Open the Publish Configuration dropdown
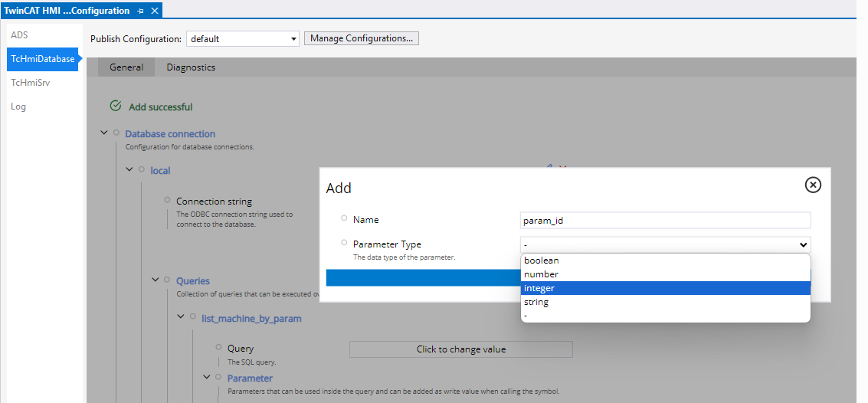This screenshot has width=868, height=403. point(243,39)
